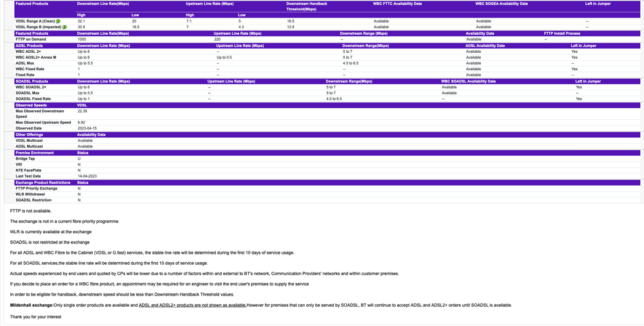Click the 'Exchange Product Restrictions' section header
The height and width of the screenshot is (326, 644).
coord(43,182)
